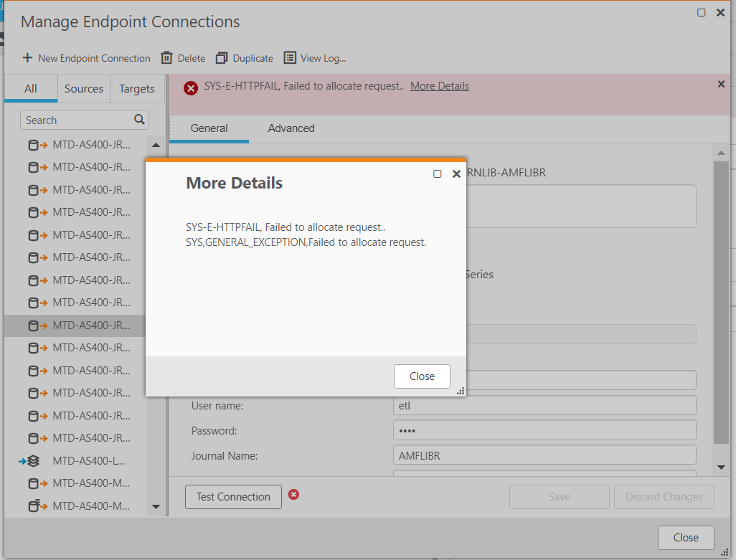736x560 pixels.
Task: Click the Journal Name input field
Action: [x=544, y=455]
